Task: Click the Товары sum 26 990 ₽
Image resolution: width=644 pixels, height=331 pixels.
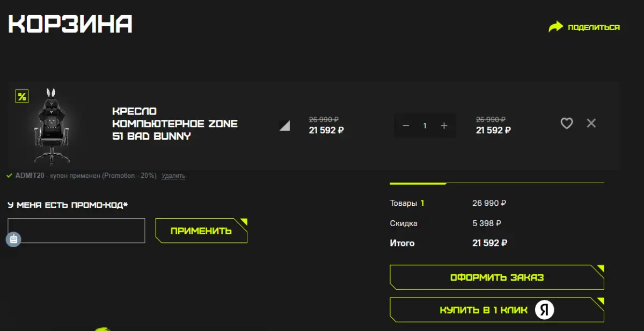Action: click(489, 203)
